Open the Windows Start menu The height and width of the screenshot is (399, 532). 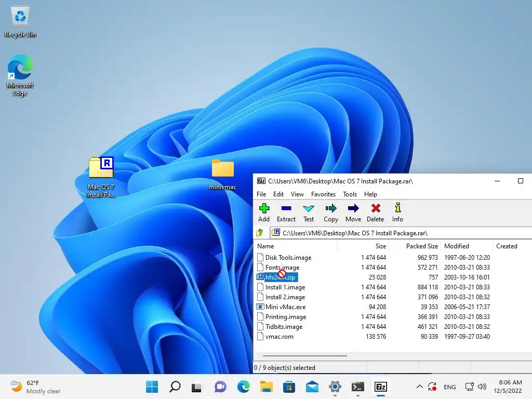pyautogui.click(x=152, y=387)
